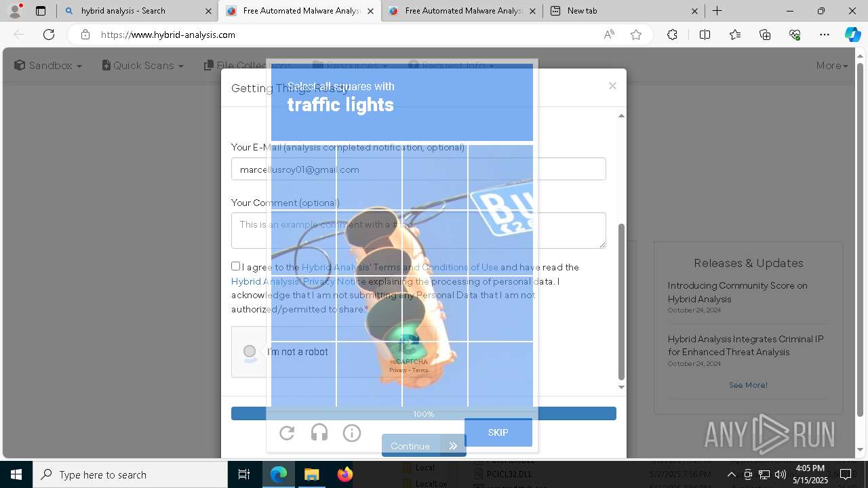The width and height of the screenshot is (868, 488).
Task: Open a new browser tab
Action: 717,11
